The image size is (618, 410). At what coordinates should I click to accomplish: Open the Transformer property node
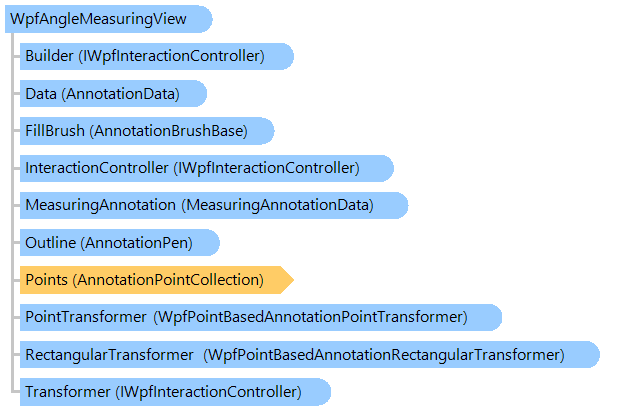point(175,392)
